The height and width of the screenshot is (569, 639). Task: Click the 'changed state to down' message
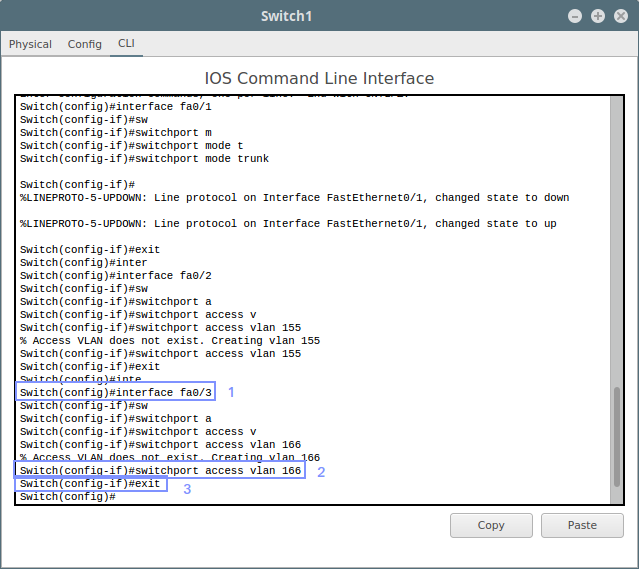(x=294, y=198)
